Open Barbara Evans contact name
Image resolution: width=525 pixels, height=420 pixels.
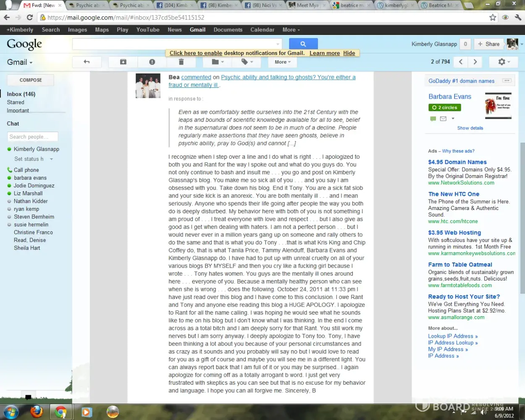tap(450, 97)
